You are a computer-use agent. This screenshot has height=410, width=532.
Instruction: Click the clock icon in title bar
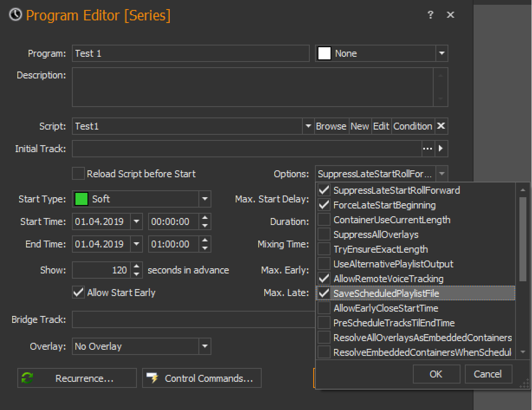click(x=16, y=15)
